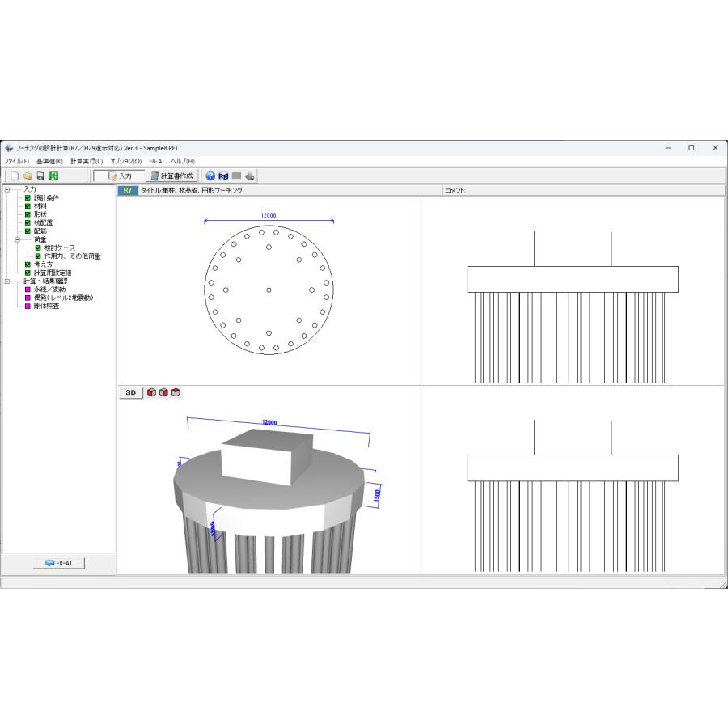Screen dimensions: 728x728
Task: Click the New file toolbar icon
Action: pos(15,176)
